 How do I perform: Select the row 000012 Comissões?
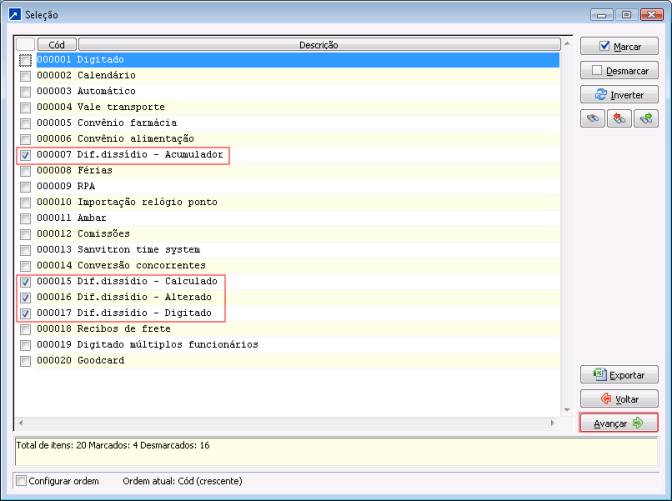pos(298,234)
